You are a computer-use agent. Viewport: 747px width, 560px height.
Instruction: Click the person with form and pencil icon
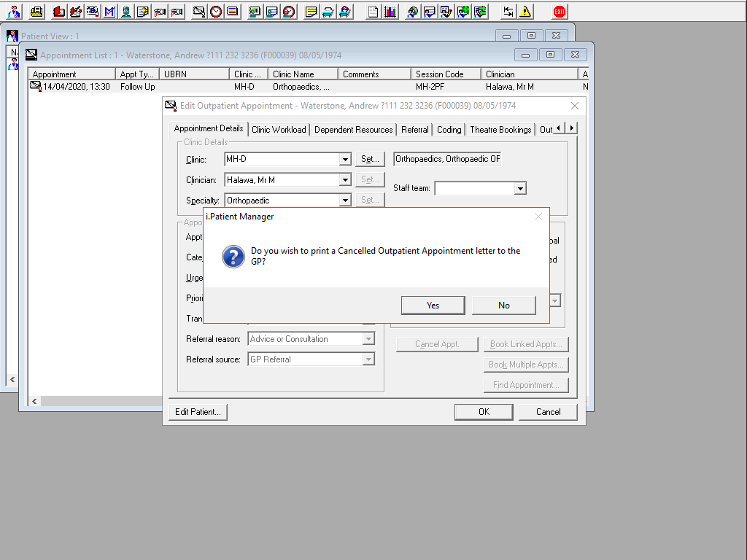446,12
